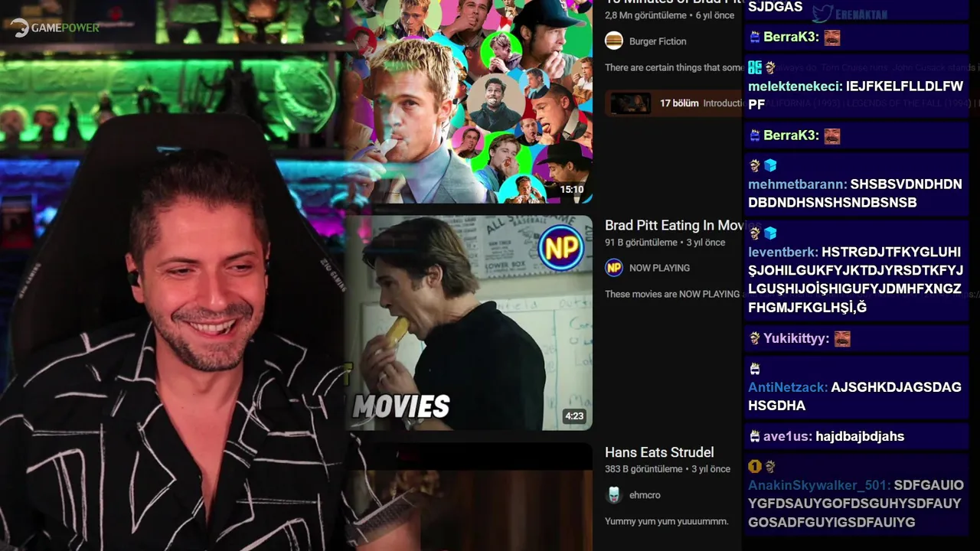
Task: Click the blue cube badge above mehmetbarann
Action: point(770,165)
